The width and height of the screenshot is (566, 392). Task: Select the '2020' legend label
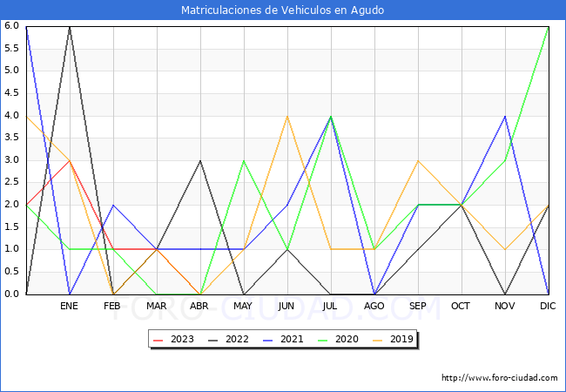coord(347,340)
